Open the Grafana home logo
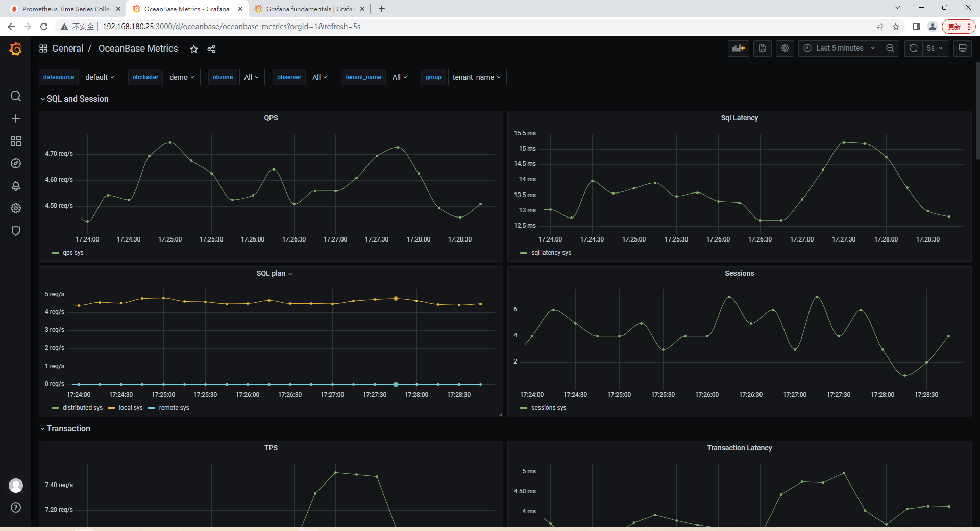 16,49
